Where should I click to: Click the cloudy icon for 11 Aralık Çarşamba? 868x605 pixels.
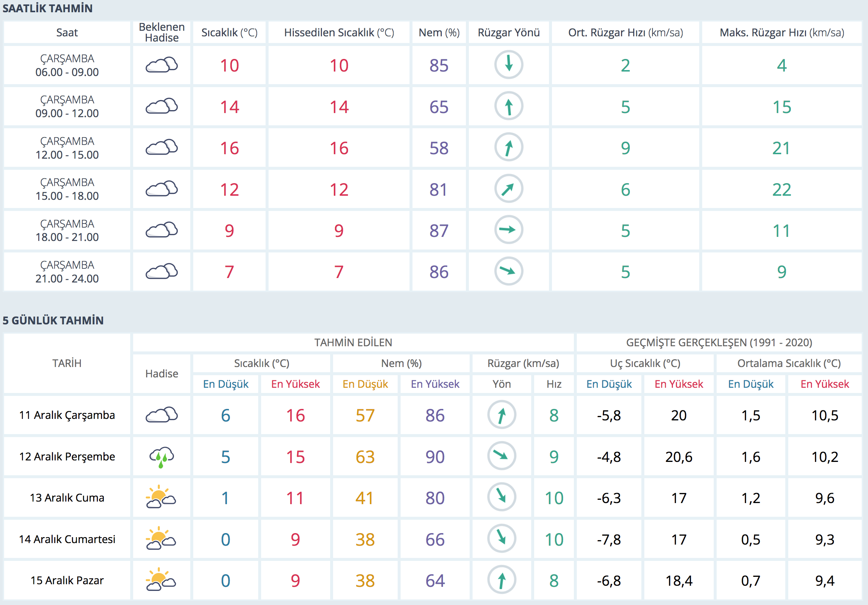click(x=161, y=415)
